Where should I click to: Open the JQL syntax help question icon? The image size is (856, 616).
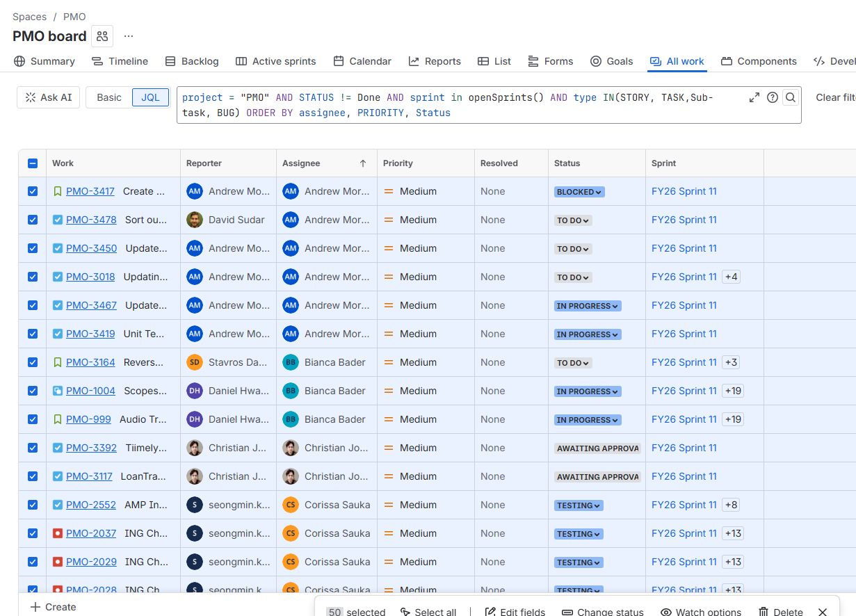pos(772,97)
